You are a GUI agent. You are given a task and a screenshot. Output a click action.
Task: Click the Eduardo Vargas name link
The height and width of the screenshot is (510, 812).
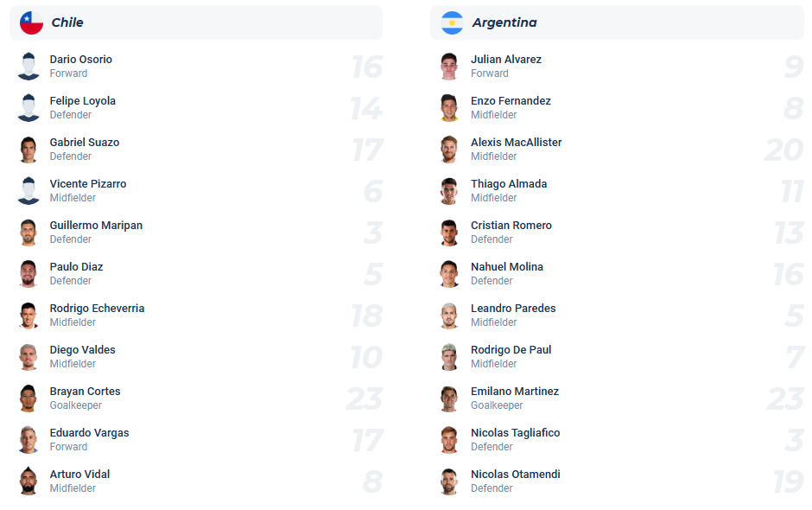coord(88,432)
